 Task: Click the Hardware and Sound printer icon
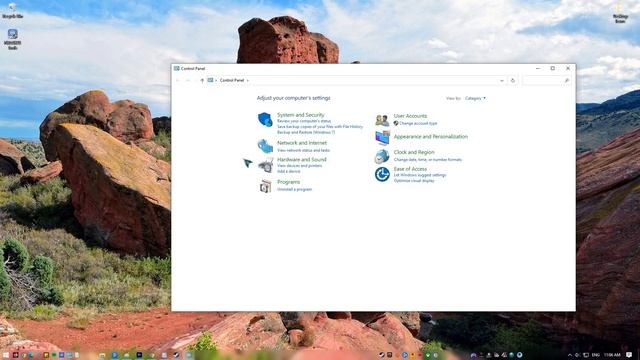tap(266, 165)
